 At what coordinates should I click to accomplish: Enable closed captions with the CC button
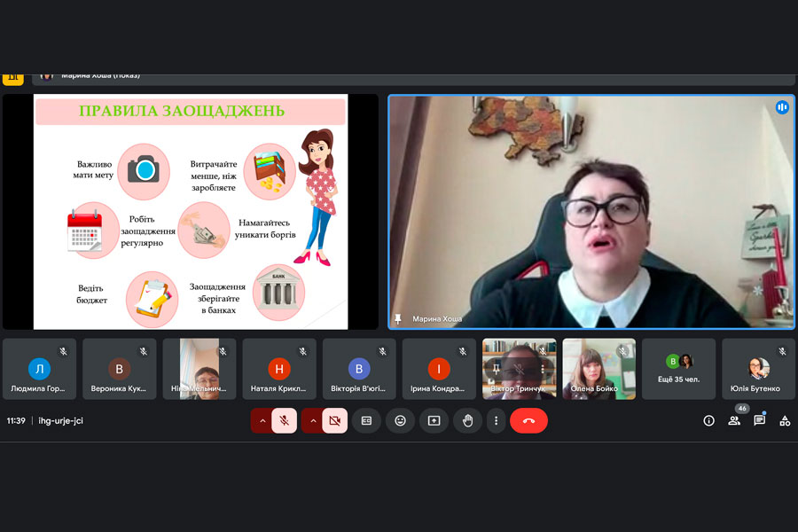point(366,420)
